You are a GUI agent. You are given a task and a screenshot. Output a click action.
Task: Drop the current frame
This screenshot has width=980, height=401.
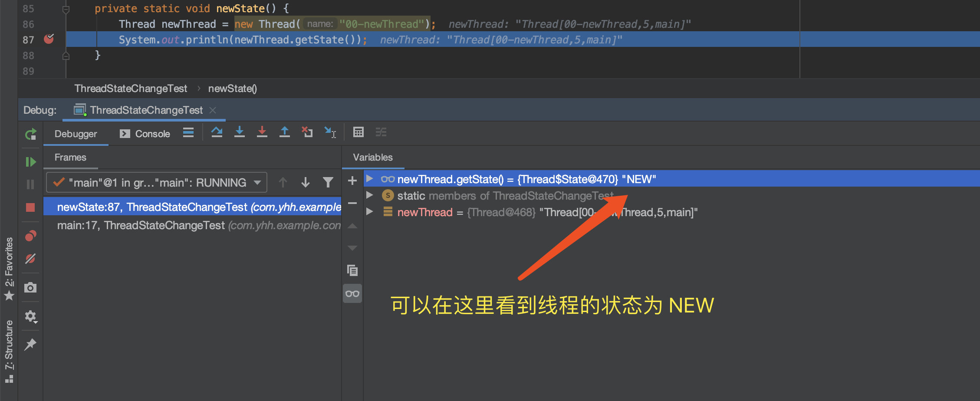(307, 132)
